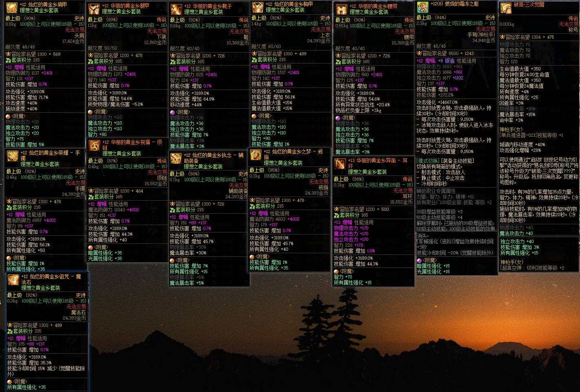Click '17,424金币' price on the shoulder tooltip

[x=73, y=41]
